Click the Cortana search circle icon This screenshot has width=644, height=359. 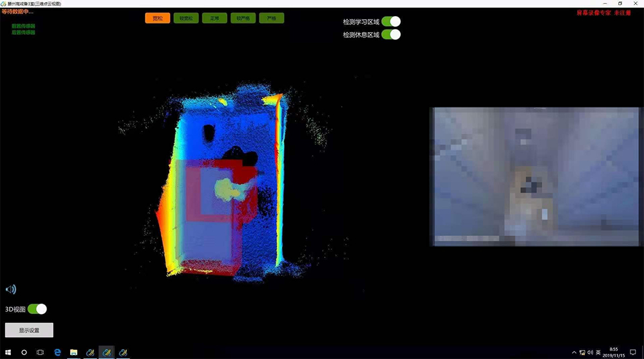pyautogui.click(x=24, y=352)
